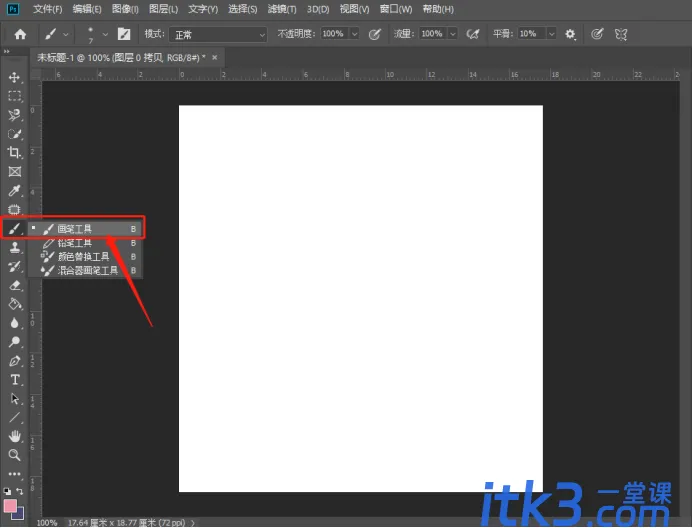Select the Pen tool
Image resolution: width=692 pixels, height=528 pixels.
tap(14, 361)
